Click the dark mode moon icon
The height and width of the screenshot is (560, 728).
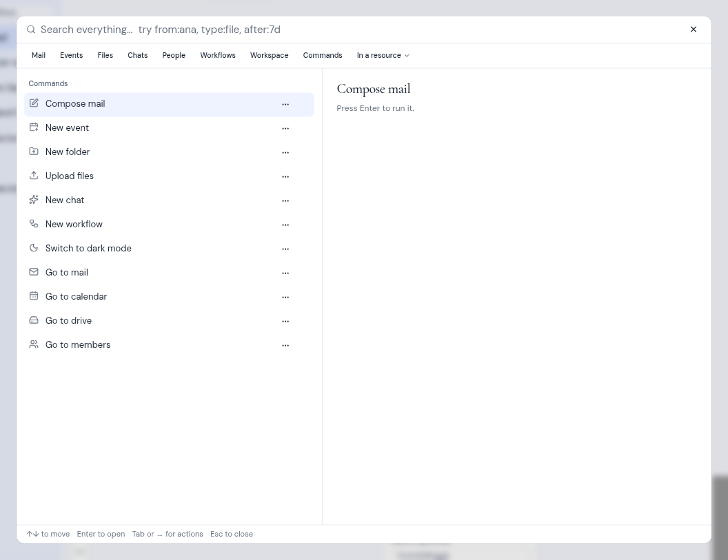point(34,248)
